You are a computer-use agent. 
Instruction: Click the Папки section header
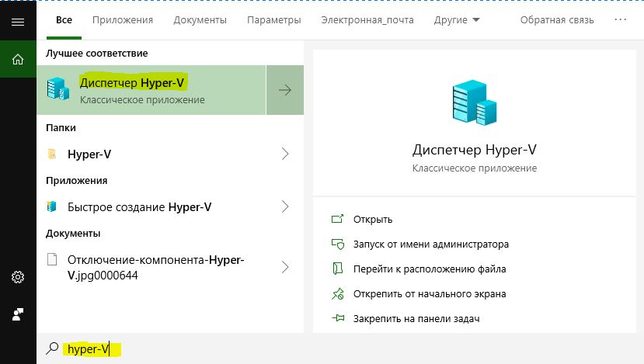61,127
